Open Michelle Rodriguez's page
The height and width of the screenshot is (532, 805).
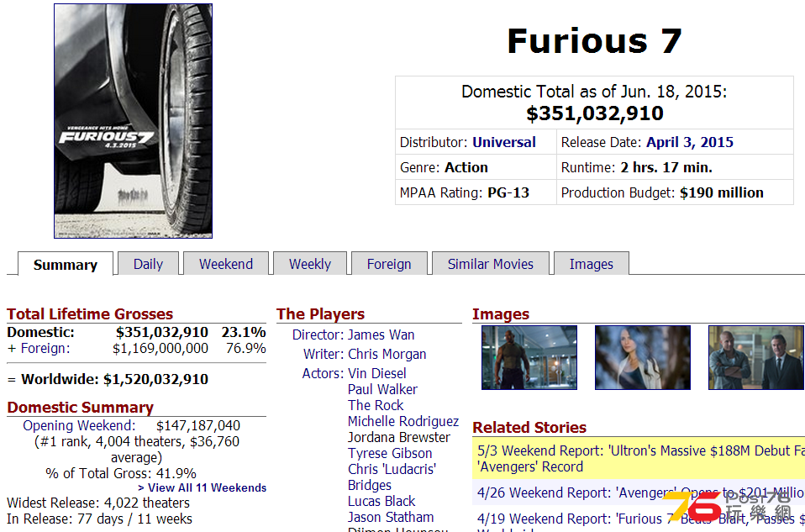[403, 421]
